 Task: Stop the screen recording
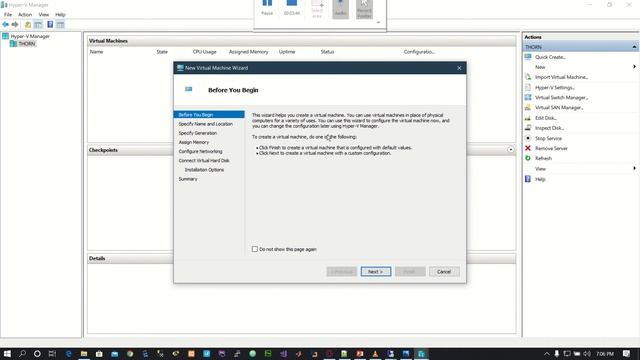click(x=291, y=7)
